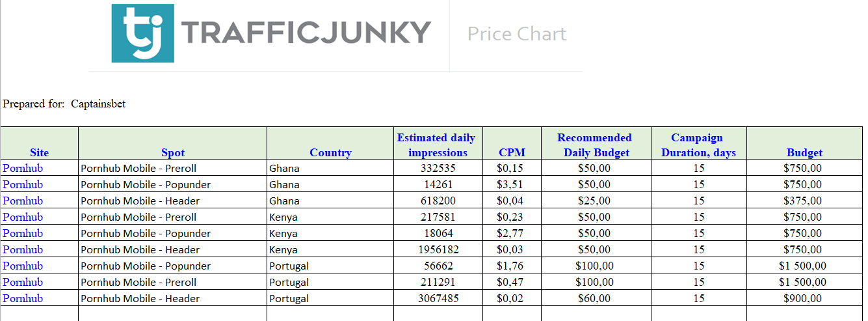868x321 pixels.
Task: Click the CPM column header
Action: (512, 152)
